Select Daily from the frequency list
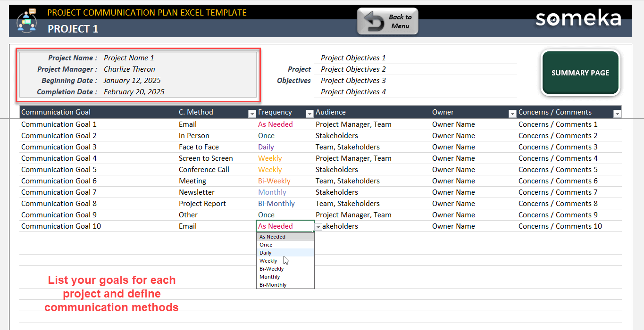The width and height of the screenshot is (644, 330). click(x=266, y=253)
